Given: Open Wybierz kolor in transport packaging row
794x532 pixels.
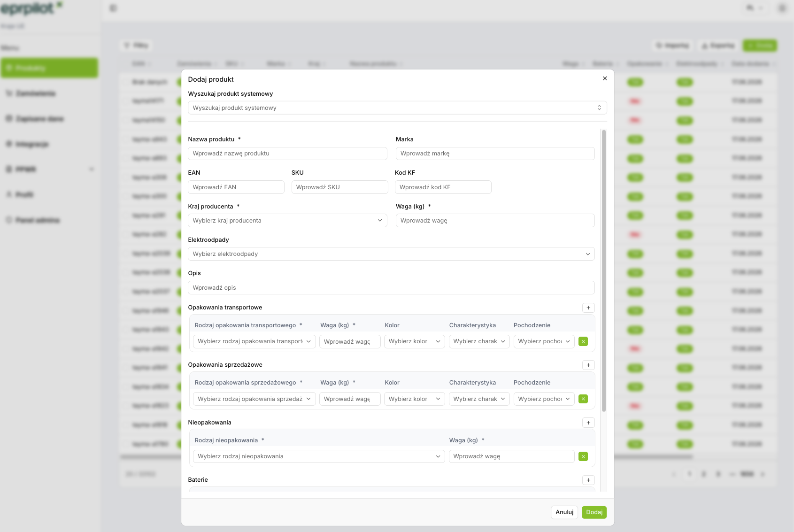Looking at the screenshot, I should (414, 341).
